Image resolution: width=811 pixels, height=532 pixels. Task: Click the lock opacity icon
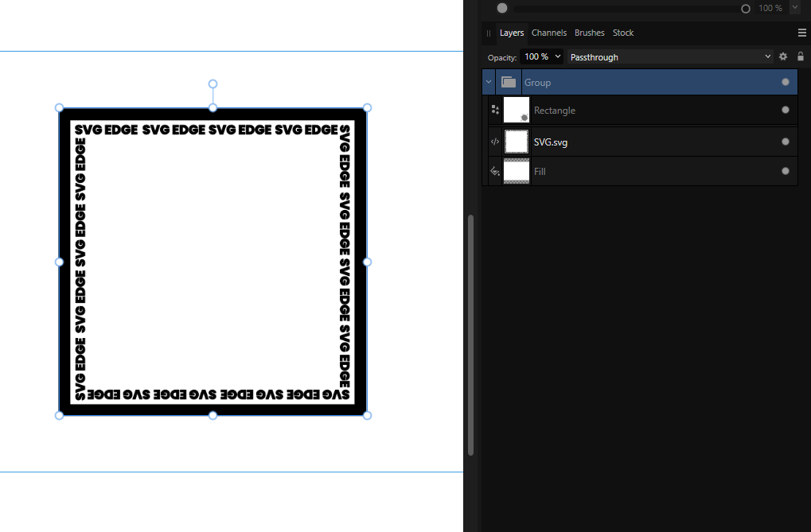pyautogui.click(x=800, y=56)
